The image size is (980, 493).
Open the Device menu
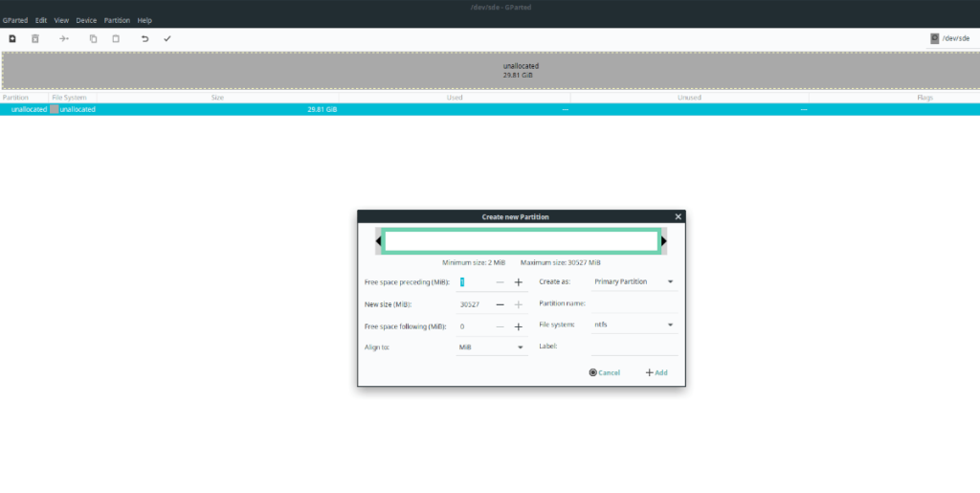86,20
